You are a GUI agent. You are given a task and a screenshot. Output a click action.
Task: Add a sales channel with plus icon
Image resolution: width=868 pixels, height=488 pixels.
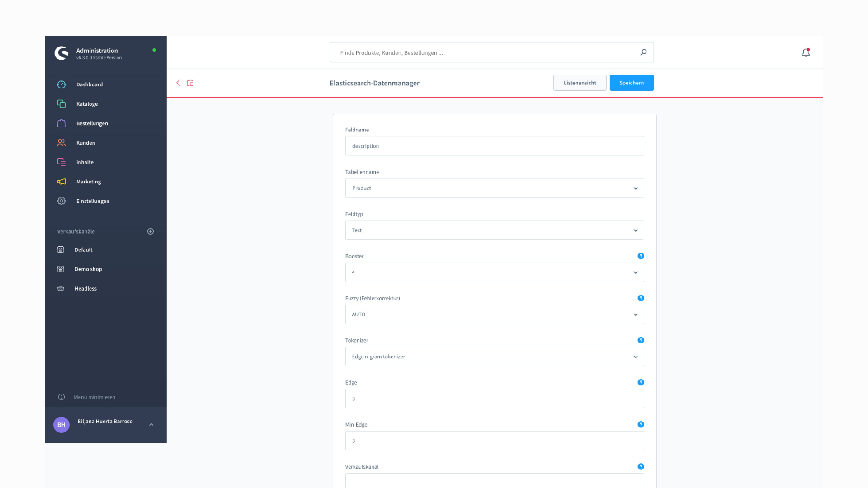pyautogui.click(x=151, y=231)
